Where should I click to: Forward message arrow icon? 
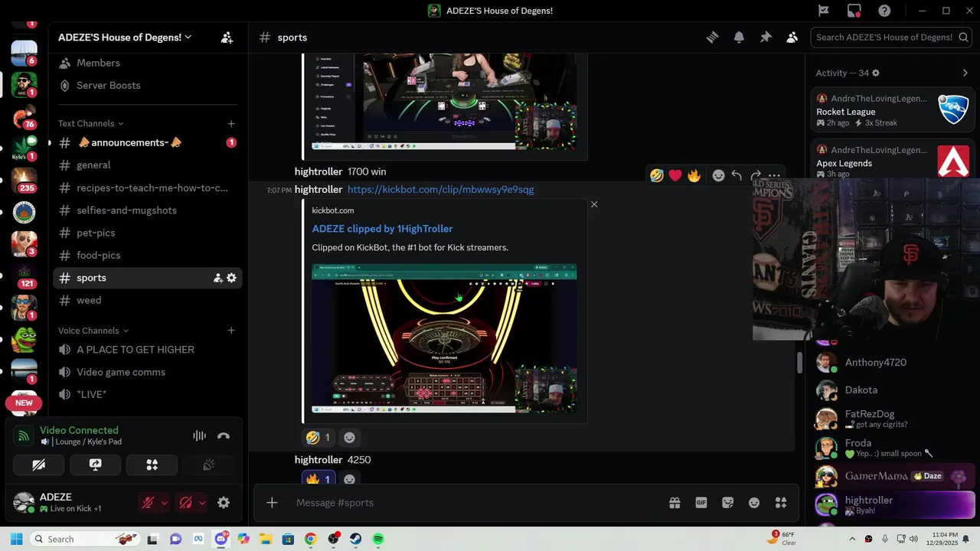tap(756, 175)
